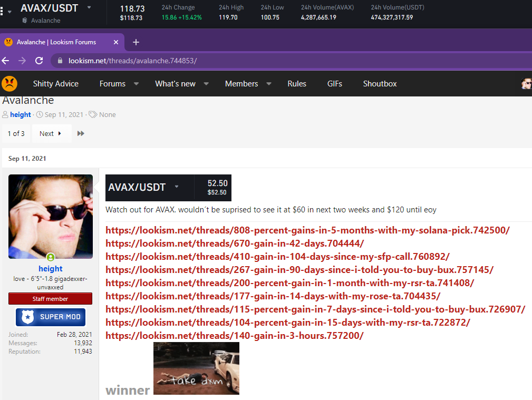The height and width of the screenshot is (400, 532).
Task: Reload the page with the refresh icon
Action: 39,61
